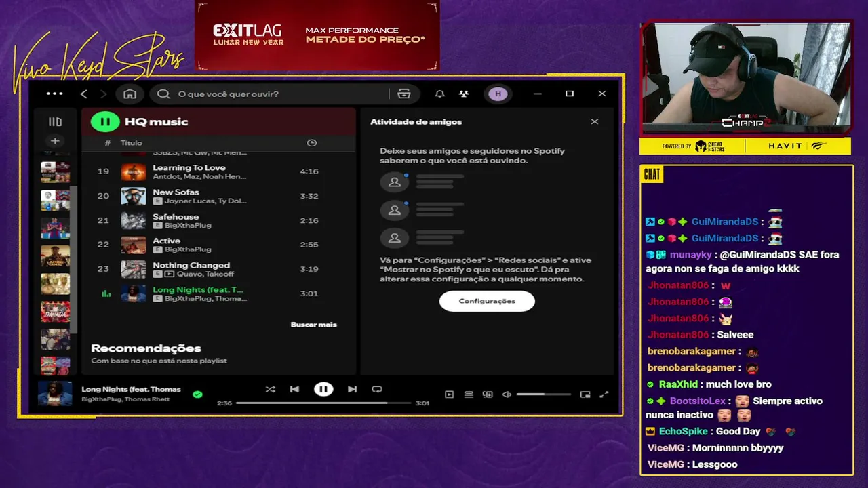Open the playback queue icon

(x=469, y=394)
